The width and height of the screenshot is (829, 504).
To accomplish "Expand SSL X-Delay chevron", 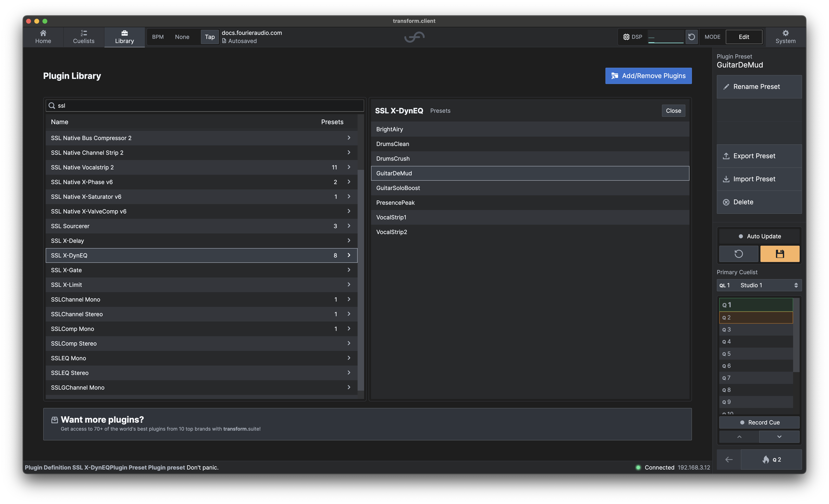I will point(349,240).
